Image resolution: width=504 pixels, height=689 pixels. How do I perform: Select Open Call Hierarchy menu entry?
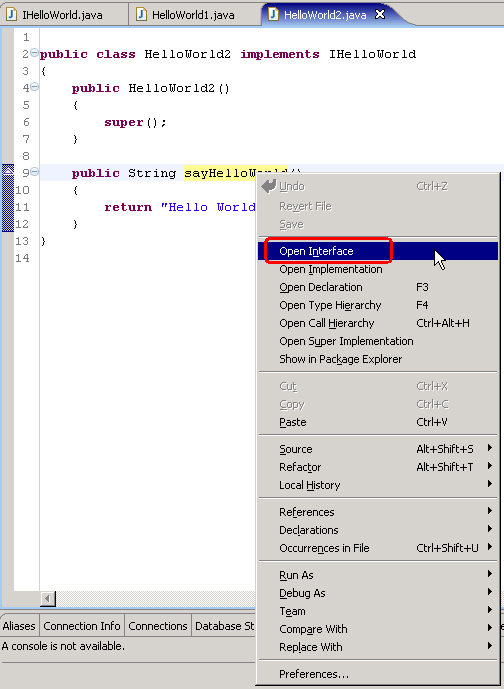point(378,323)
